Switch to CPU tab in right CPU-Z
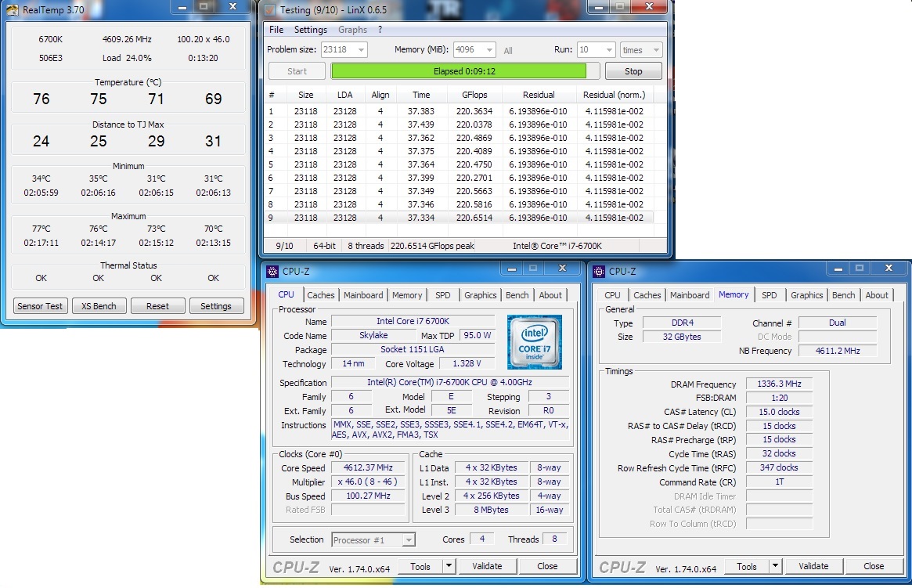The width and height of the screenshot is (912, 588). (x=612, y=295)
